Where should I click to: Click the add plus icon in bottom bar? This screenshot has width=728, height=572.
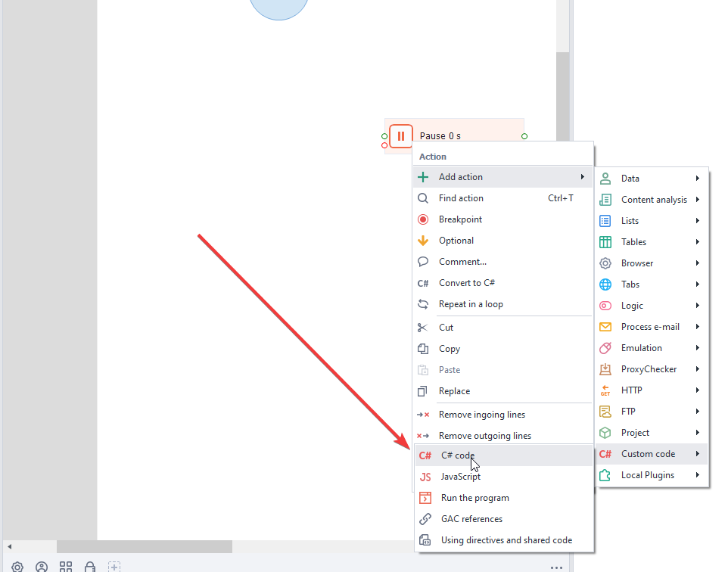click(x=114, y=567)
